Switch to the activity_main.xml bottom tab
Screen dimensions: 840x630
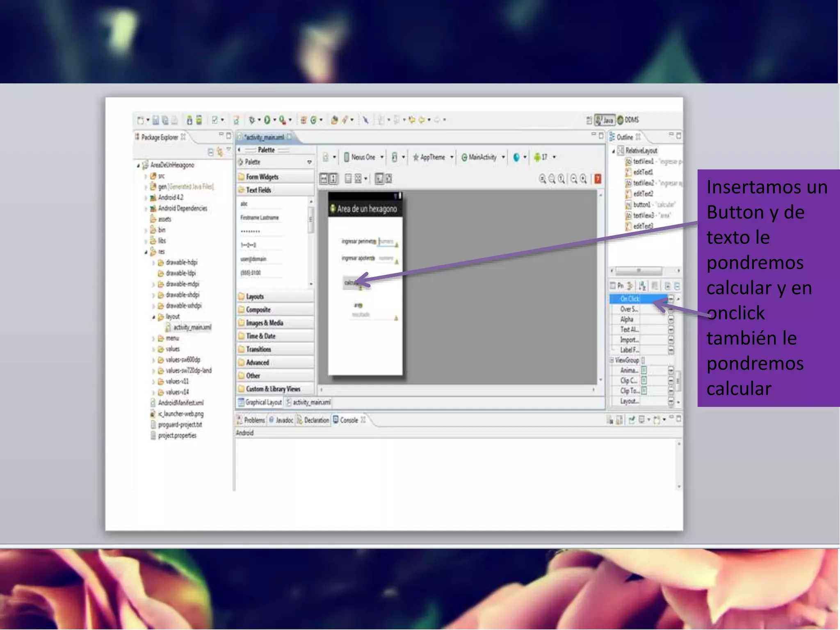point(310,402)
